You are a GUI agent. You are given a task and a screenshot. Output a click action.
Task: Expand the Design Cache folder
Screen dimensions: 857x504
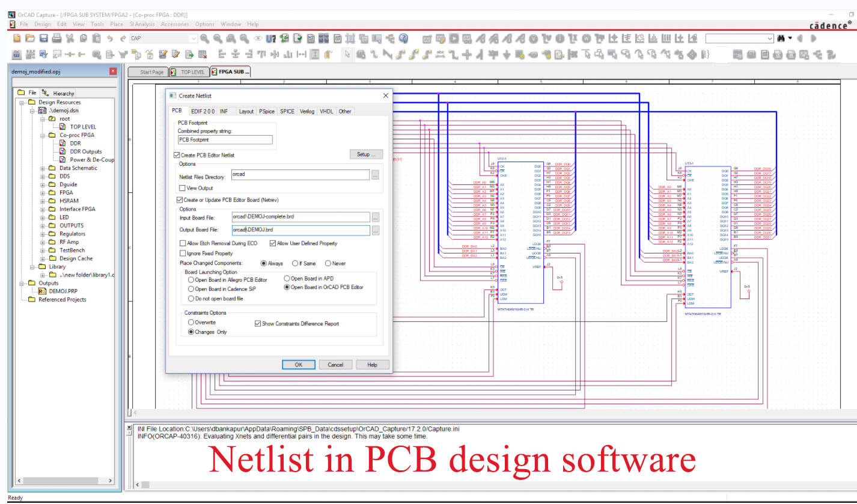[x=43, y=258]
